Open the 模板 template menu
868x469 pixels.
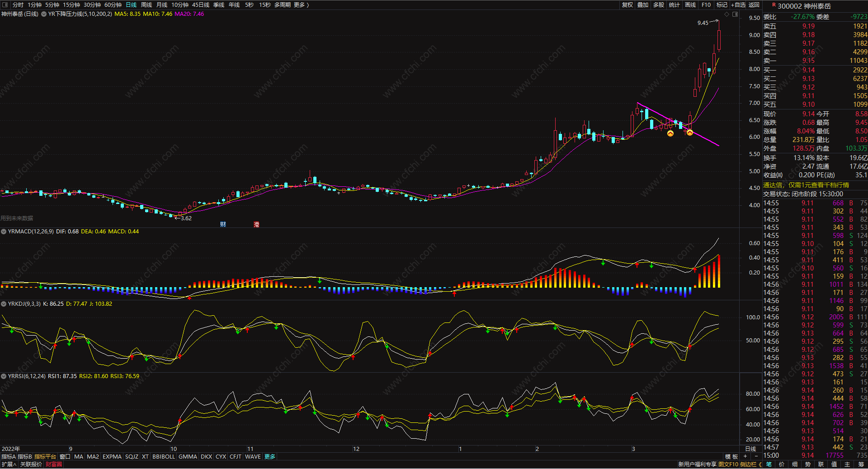pos(731,457)
